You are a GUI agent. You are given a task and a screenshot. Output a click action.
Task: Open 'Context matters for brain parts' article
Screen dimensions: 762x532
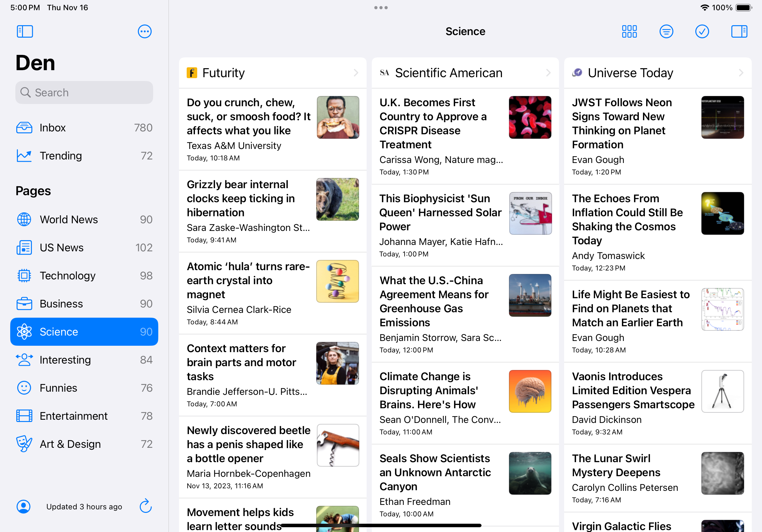tap(273, 375)
